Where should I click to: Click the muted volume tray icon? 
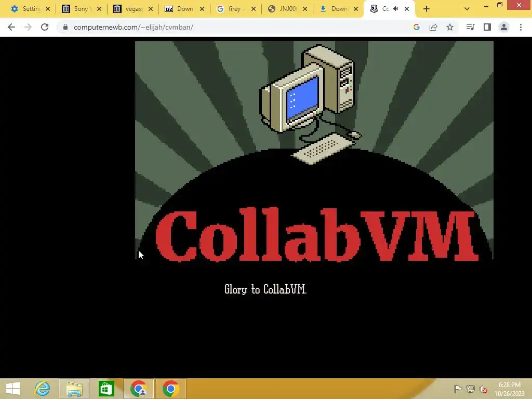[x=483, y=389]
